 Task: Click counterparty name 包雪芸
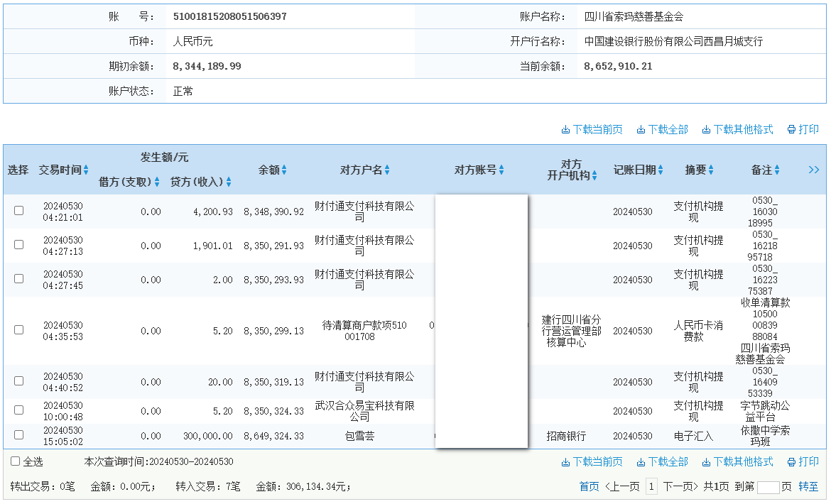click(x=359, y=437)
